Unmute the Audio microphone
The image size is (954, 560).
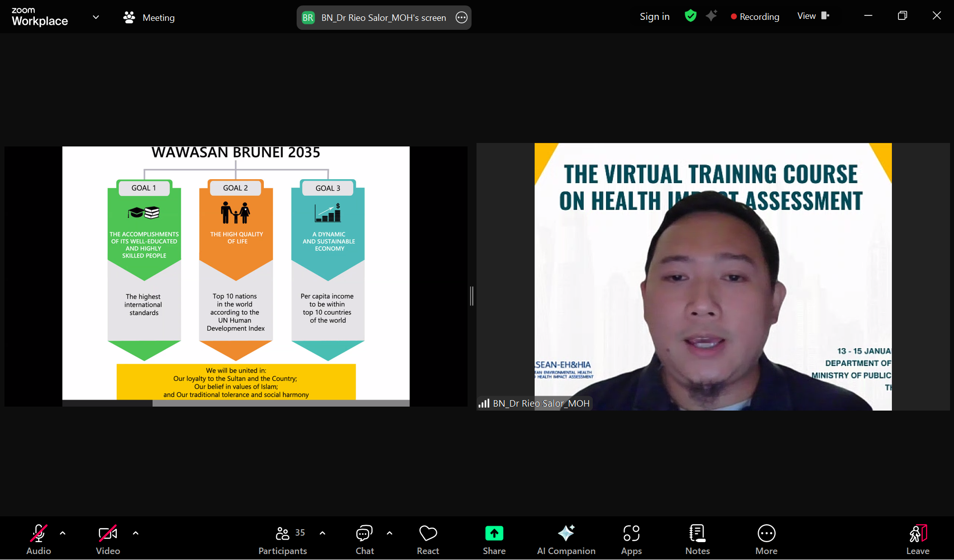[39, 539]
